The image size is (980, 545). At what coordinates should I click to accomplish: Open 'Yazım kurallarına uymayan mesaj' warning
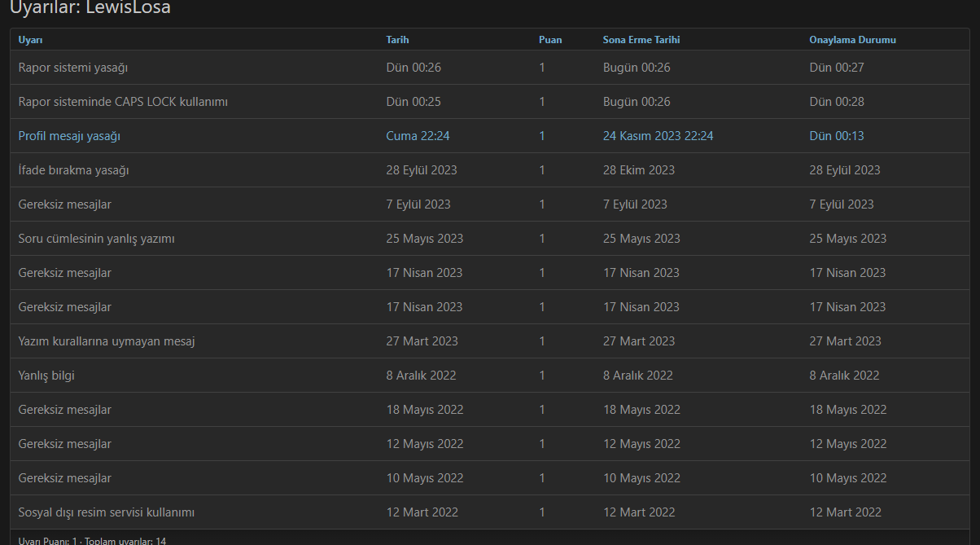107,341
